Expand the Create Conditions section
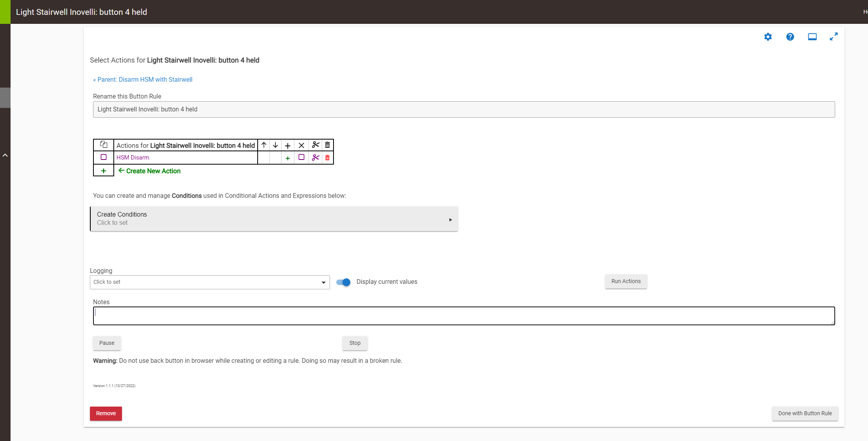Screen dimensions: 868x441 click(x=274, y=219)
